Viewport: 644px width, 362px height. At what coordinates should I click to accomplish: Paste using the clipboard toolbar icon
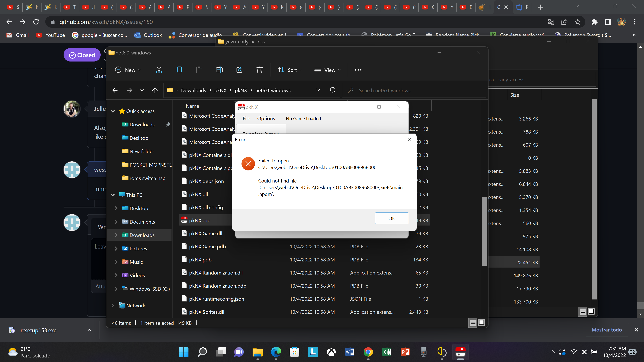pos(199,70)
